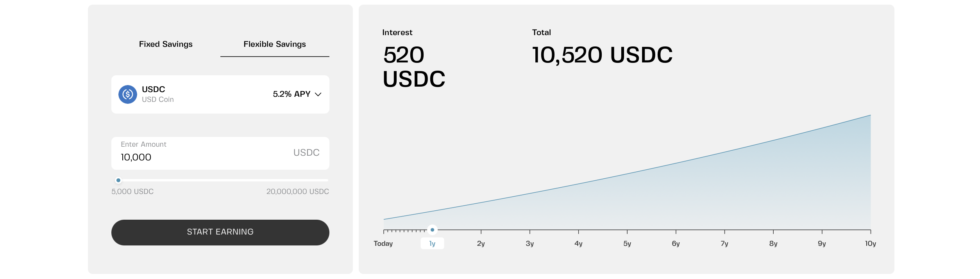
Task: Select the 2y timeline marker
Action: tap(481, 243)
